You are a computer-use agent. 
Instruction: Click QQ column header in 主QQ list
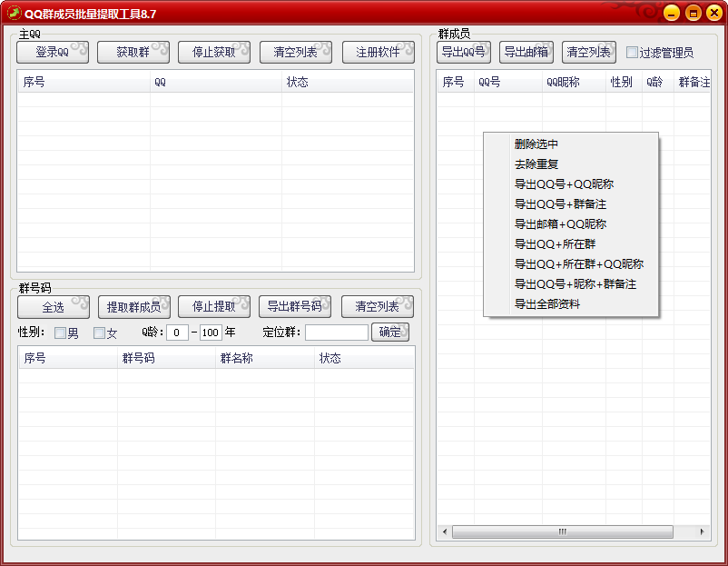tap(216, 83)
